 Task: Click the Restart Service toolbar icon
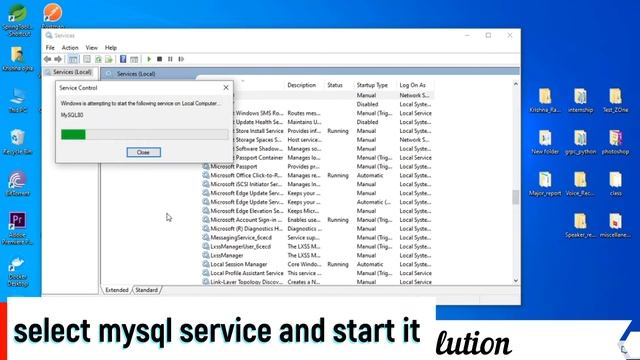pos(181,59)
